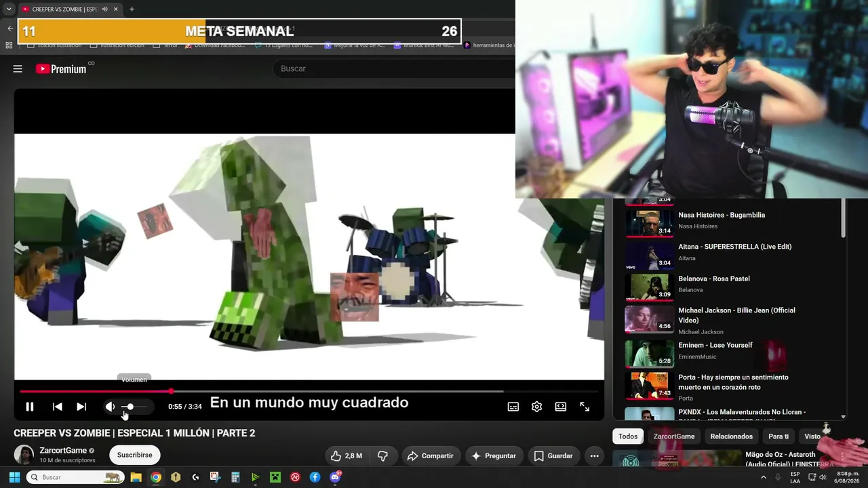Play Porta - Hay siempre un sentimiento video

649,385
